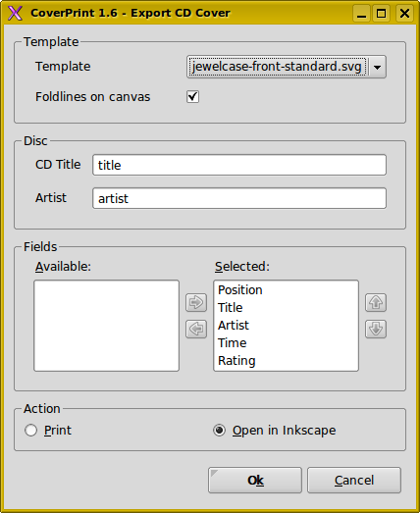Move selected field down with arrow icon
This screenshot has width=420, height=513.
[376, 329]
